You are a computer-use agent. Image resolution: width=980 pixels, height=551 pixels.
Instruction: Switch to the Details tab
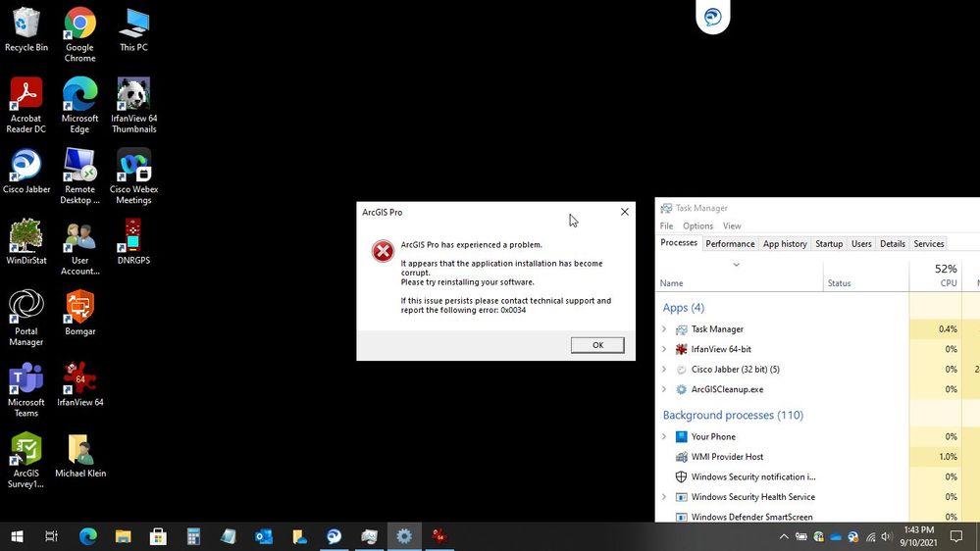[893, 244]
